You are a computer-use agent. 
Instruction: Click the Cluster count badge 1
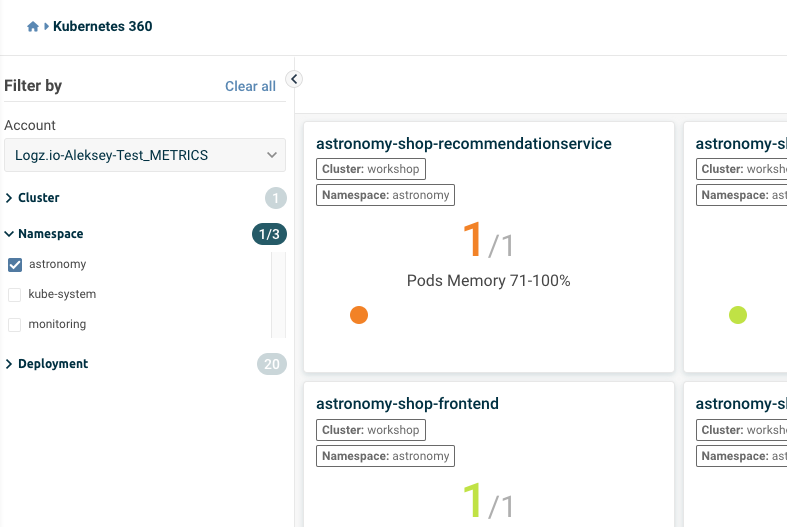pos(276,198)
